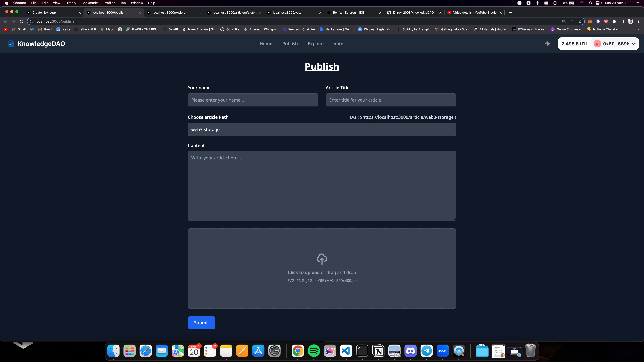Click the KnowledgeDAO logo icon
Screen dimensions: 644x362
pyautogui.click(x=11, y=43)
